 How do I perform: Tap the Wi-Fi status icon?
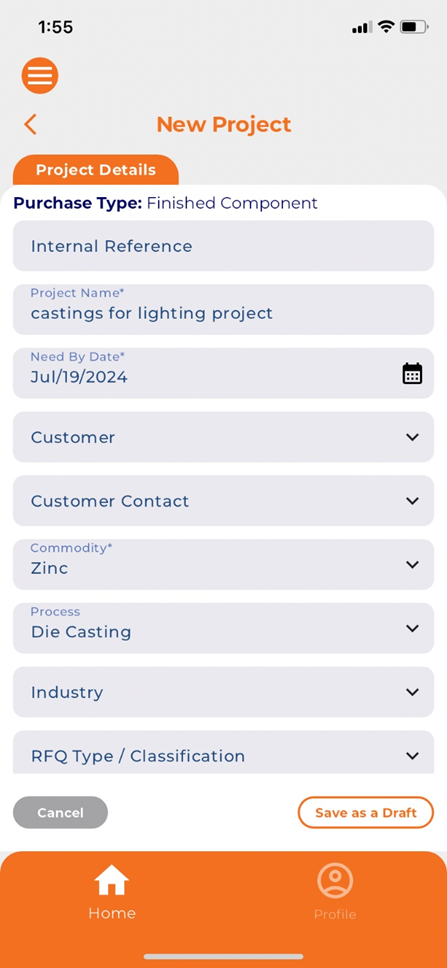(386, 27)
